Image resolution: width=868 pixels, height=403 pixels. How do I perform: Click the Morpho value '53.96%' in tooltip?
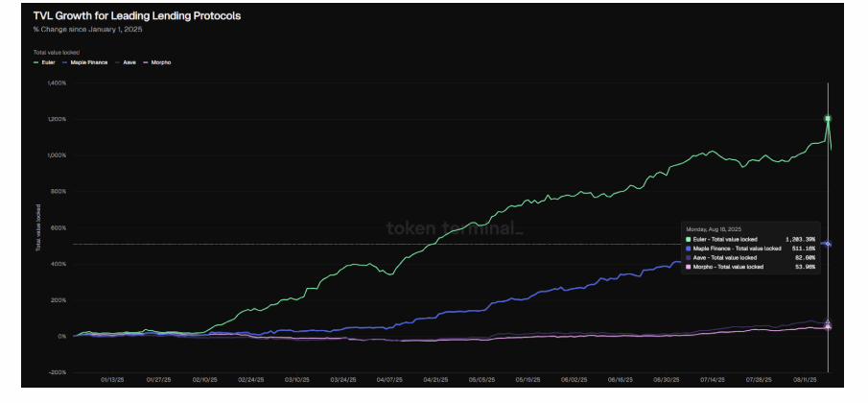[x=806, y=267]
